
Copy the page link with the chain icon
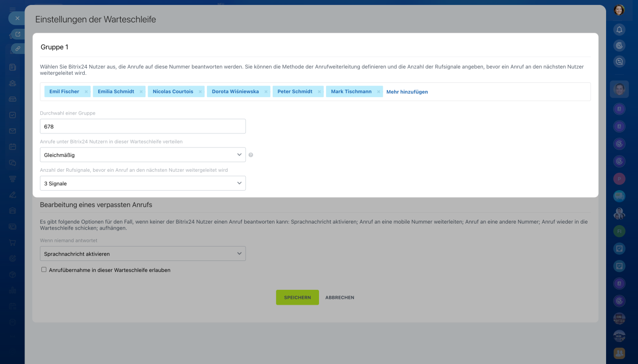[18, 49]
